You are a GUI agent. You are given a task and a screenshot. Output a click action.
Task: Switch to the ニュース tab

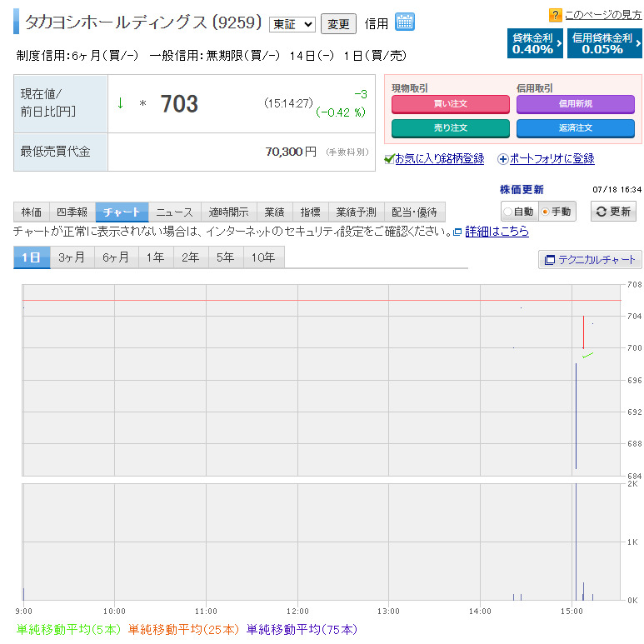175,212
